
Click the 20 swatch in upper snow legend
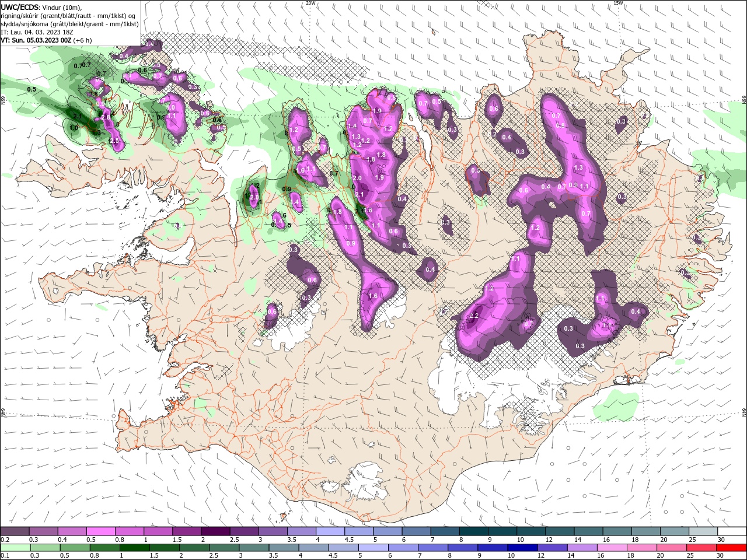click(x=675, y=531)
